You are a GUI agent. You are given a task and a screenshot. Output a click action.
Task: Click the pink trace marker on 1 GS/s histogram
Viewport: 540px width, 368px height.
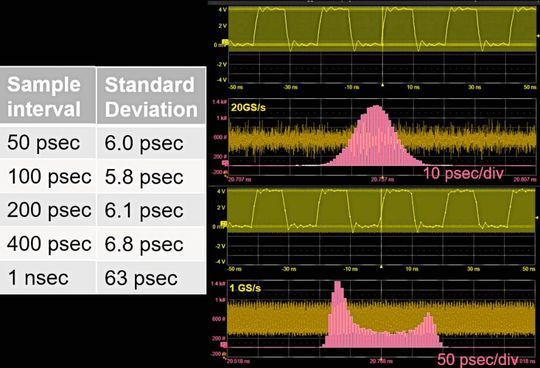click(x=224, y=345)
